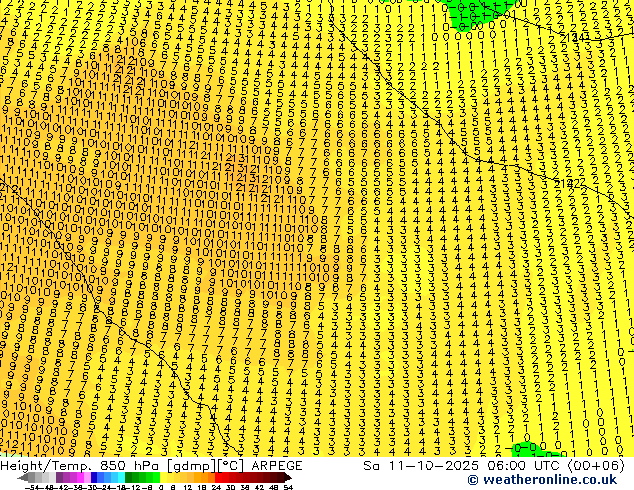The height and width of the screenshot is (490, 634).
Task: Pick the bright red legend swatch at 24
Action: (x=218, y=477)
